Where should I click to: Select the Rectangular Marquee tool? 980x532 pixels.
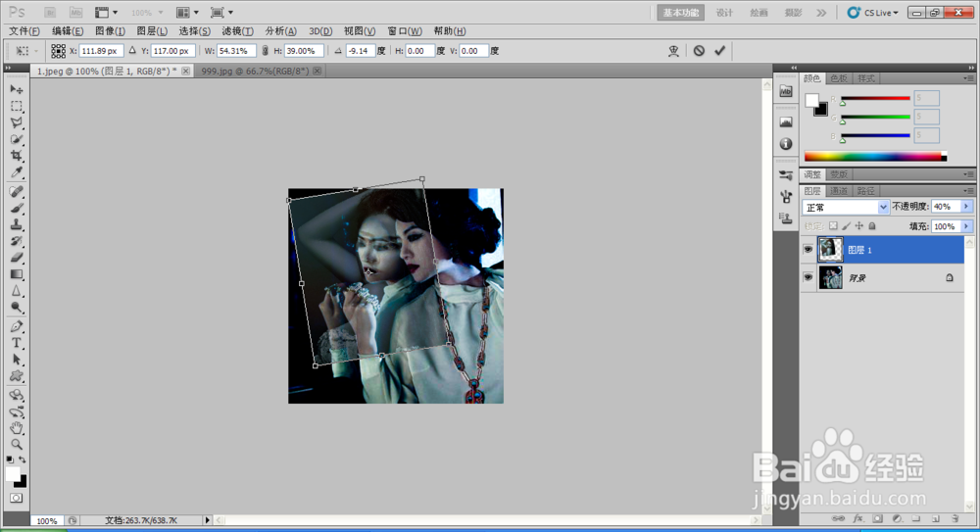click(x=17, y=106)
